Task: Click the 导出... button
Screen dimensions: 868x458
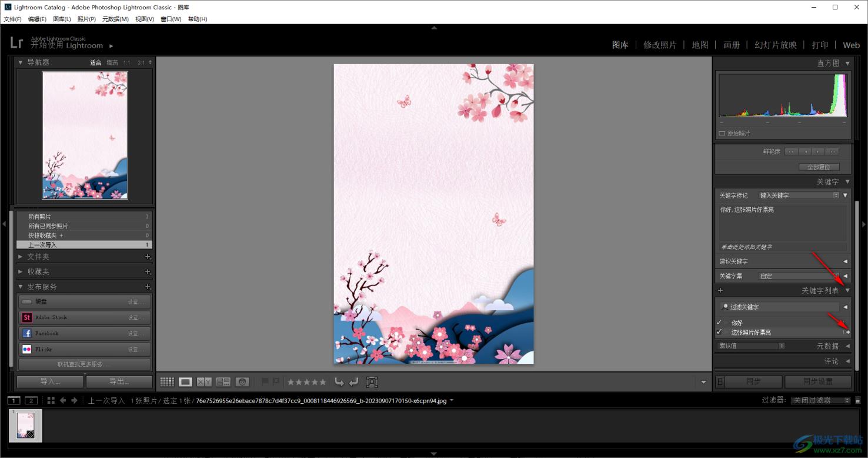Action: [x=119, y=381]
